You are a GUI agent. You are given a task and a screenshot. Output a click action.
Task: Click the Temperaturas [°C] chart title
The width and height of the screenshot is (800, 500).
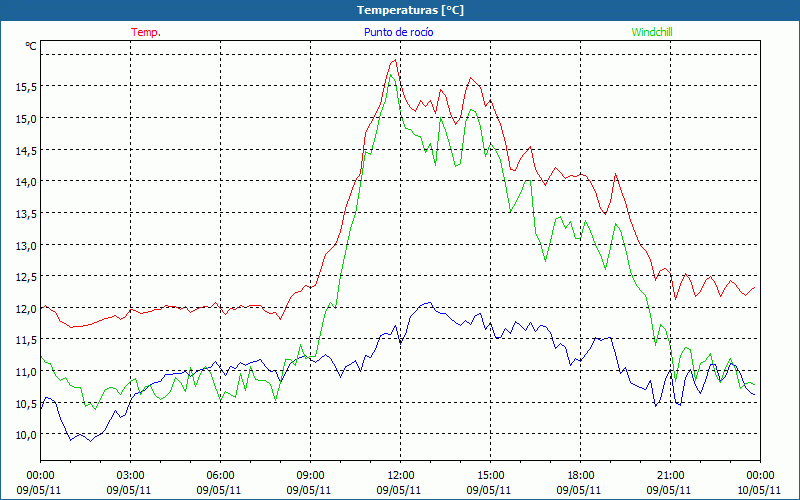pos(410,10)
